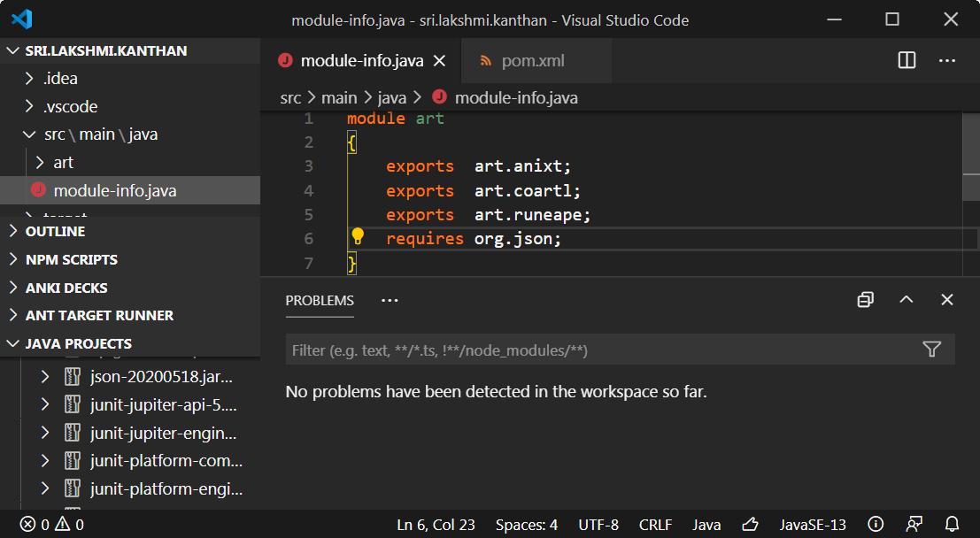
Task: Open the feedback icon in status bar
Action: [x=914, y=524]
